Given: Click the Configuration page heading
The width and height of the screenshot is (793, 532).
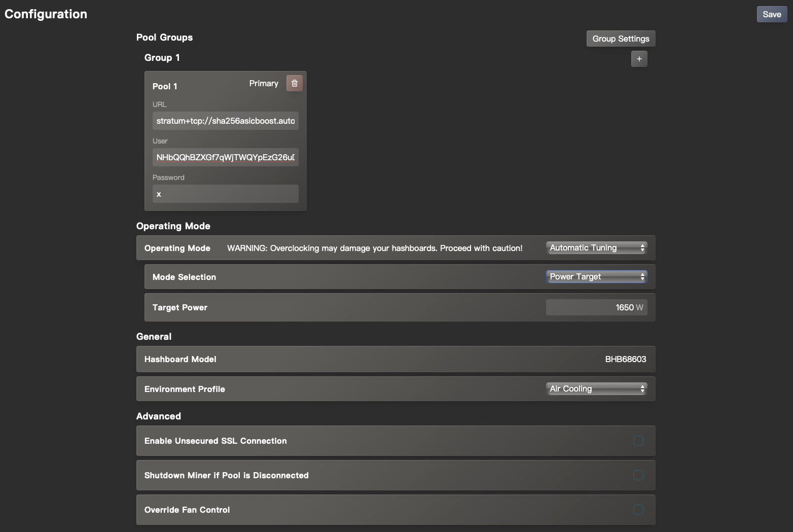Looking at the screenshot, I should [46, 14].
